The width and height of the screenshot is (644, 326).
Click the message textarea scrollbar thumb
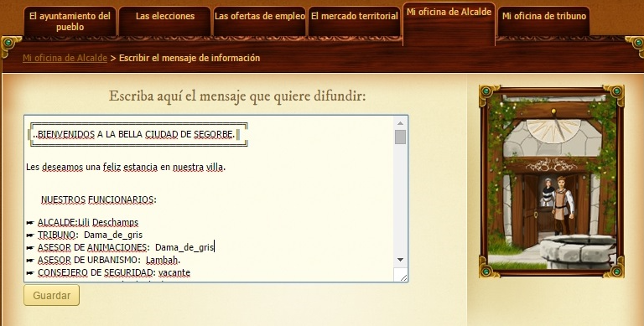point(400,137)
